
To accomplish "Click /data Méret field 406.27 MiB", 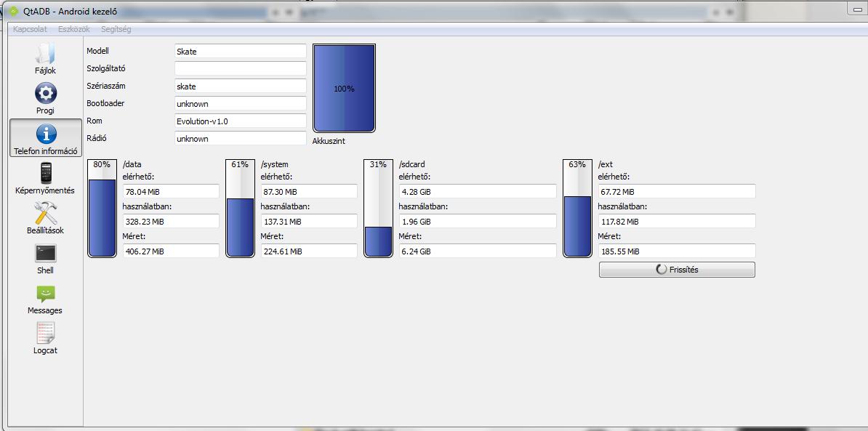I will [x=171, y=251].
